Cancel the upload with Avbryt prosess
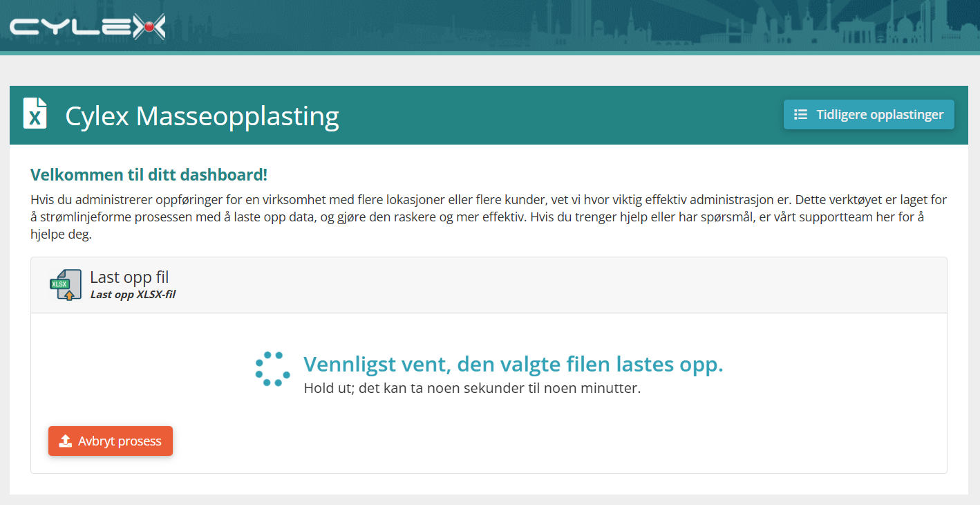980x505 pixels. point(111,441)
